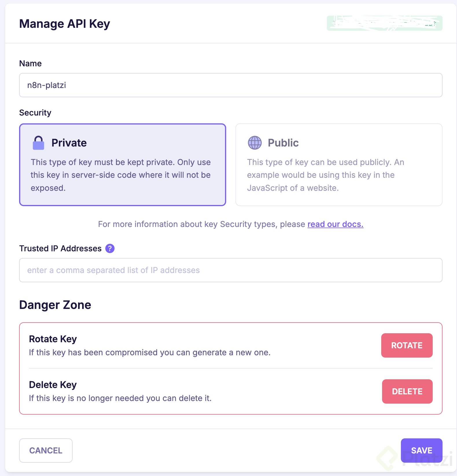
Task: Click the "Manage API Key" heading
Action: (65, 24)
